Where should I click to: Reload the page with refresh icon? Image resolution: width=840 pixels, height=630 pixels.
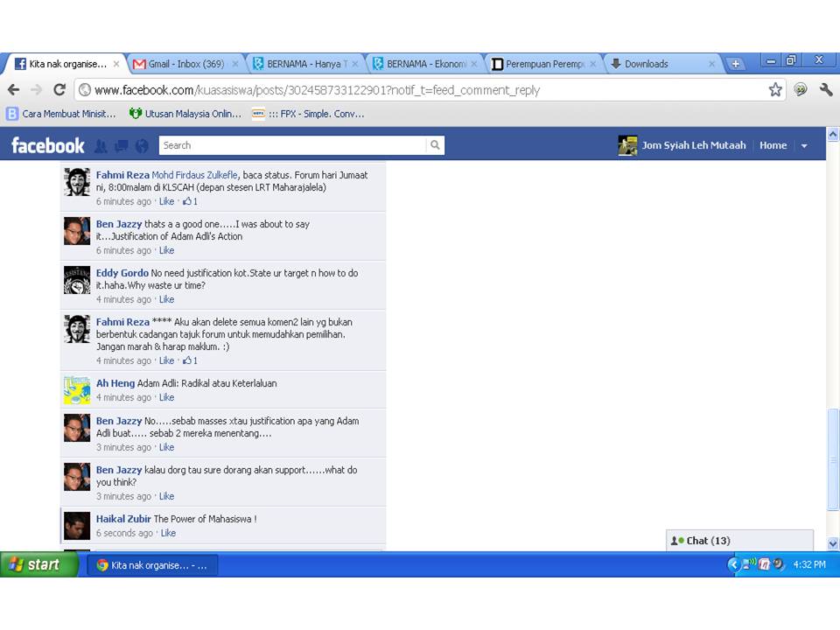[59, 89]
